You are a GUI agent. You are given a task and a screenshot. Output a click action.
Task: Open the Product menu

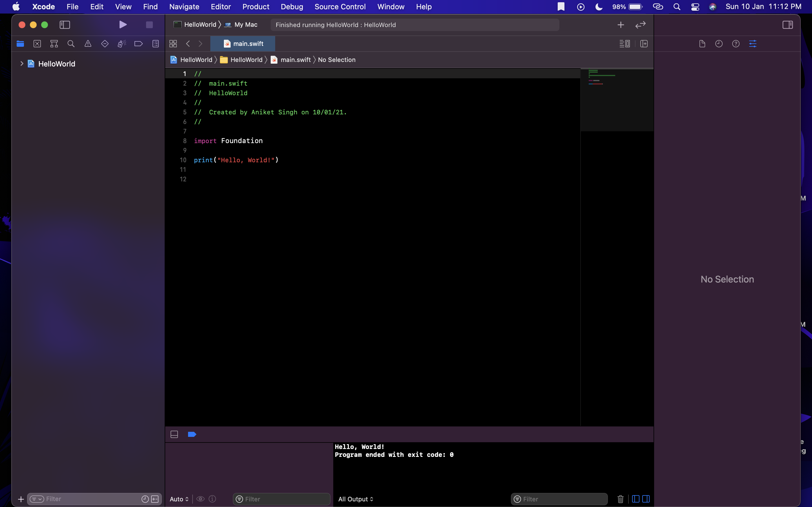click(x=256, y=7)
